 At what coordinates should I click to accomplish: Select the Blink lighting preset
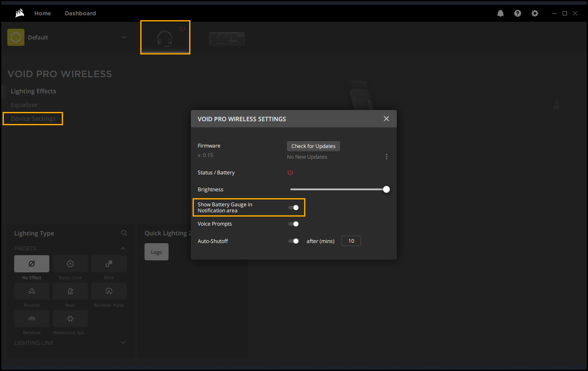pyautogui.click(x=109, y=264)
